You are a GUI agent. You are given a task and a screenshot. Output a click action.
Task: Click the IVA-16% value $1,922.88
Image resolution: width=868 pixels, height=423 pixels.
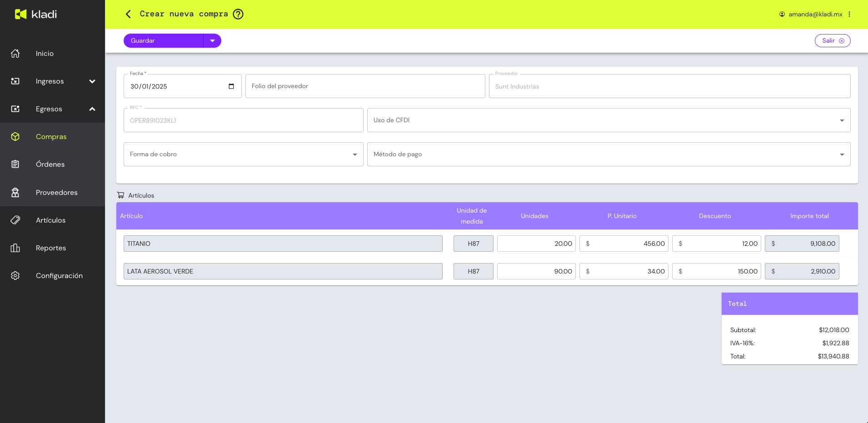click(835, 343)
